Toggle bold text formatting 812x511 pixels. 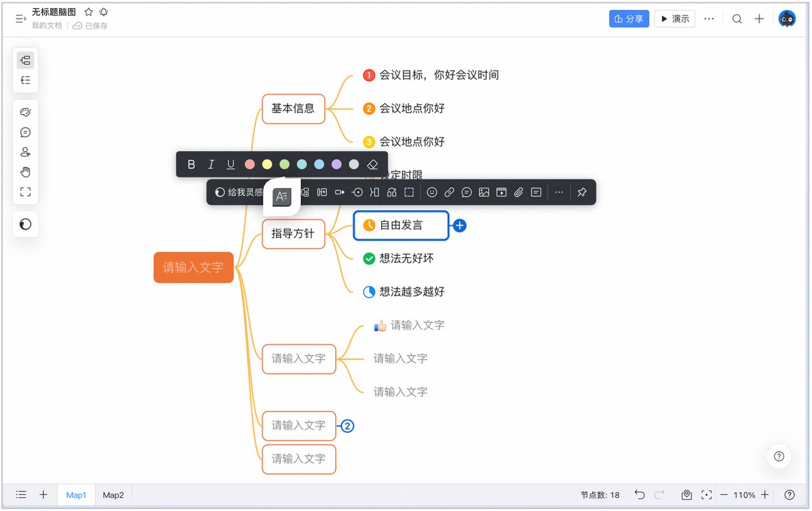pos(192,165)
